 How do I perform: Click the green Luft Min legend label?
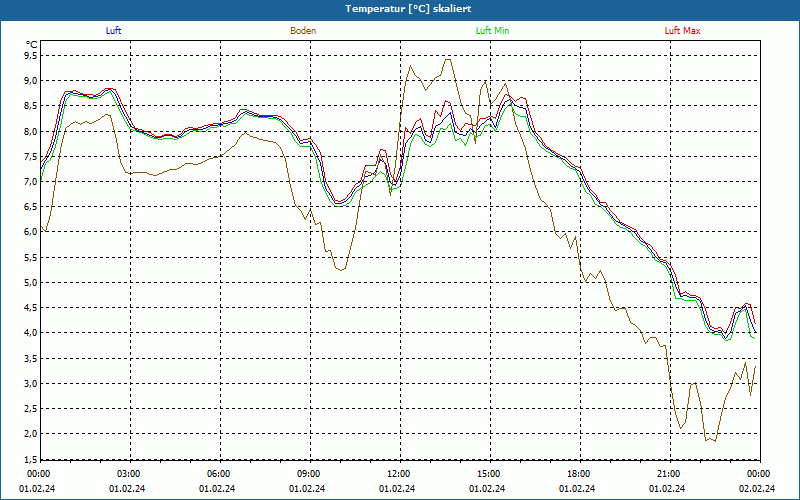pos(492,31)
